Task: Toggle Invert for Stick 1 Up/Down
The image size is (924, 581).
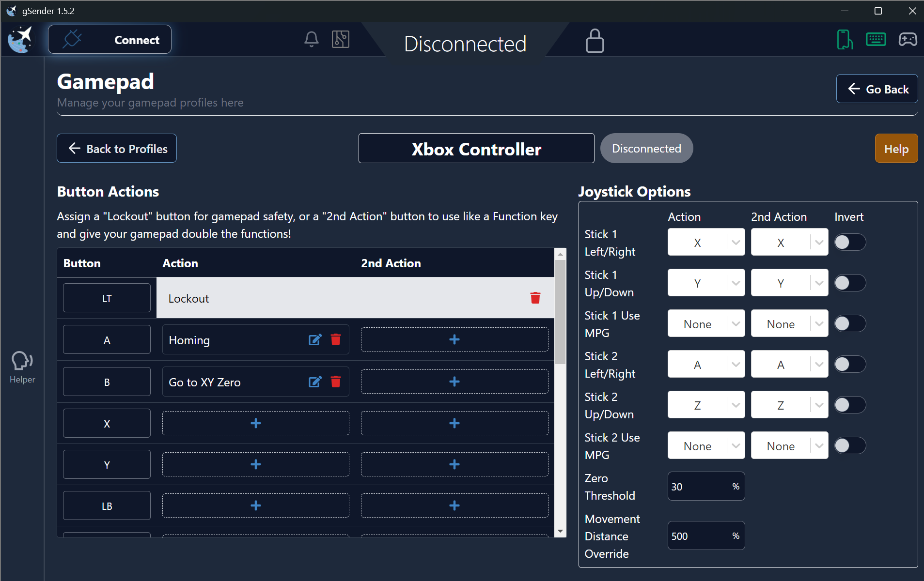Action: (x=850, y=283)
